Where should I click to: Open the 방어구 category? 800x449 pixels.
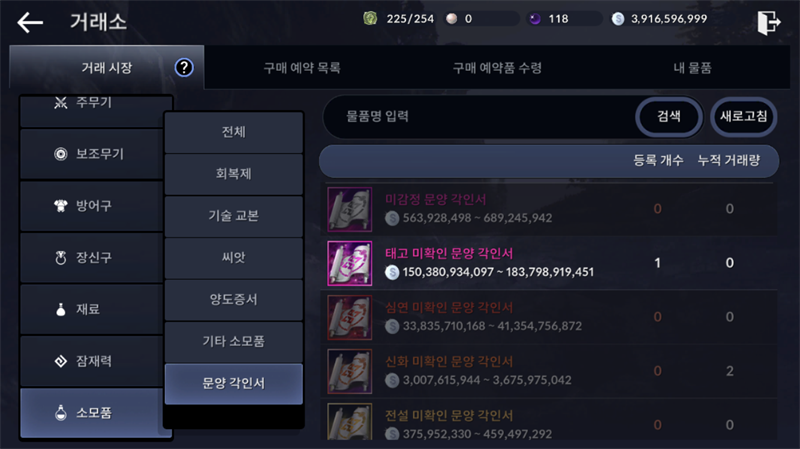click(92, 206)
